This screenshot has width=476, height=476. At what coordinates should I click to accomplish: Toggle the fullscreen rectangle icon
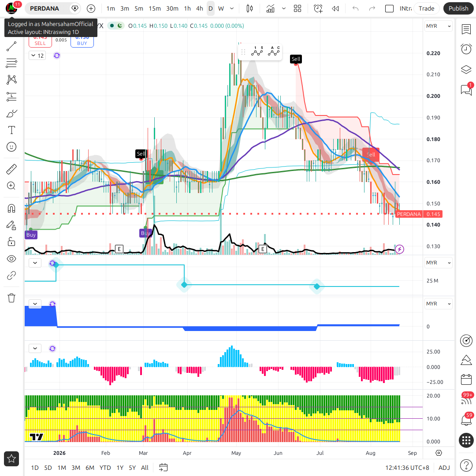[389, 8]
